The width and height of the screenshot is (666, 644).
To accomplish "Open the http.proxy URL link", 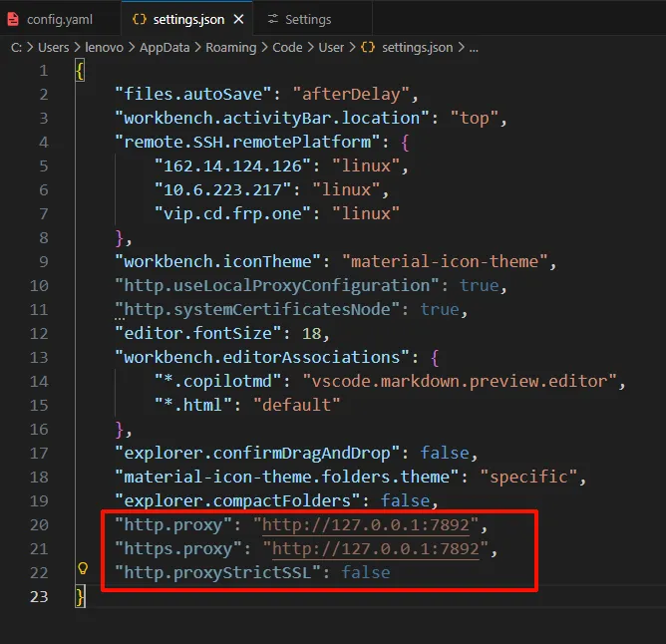I will pyautogui.click(x=366, y=524).
